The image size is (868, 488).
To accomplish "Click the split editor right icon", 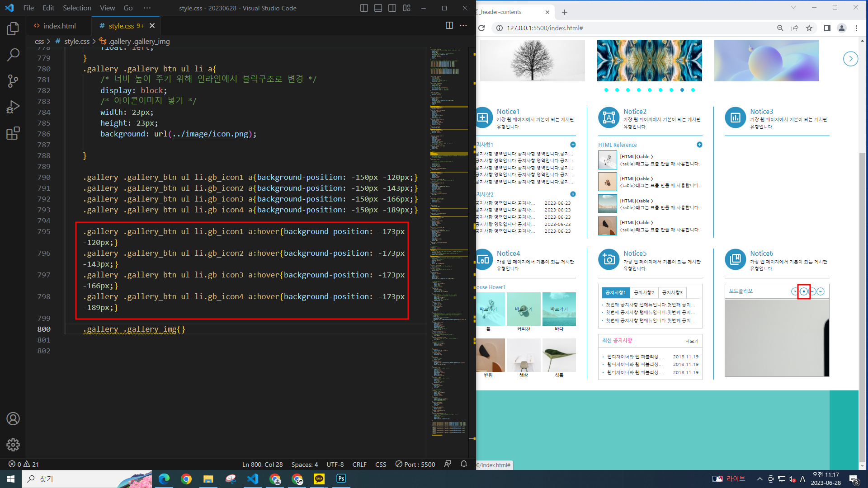I will click(449, 26).
